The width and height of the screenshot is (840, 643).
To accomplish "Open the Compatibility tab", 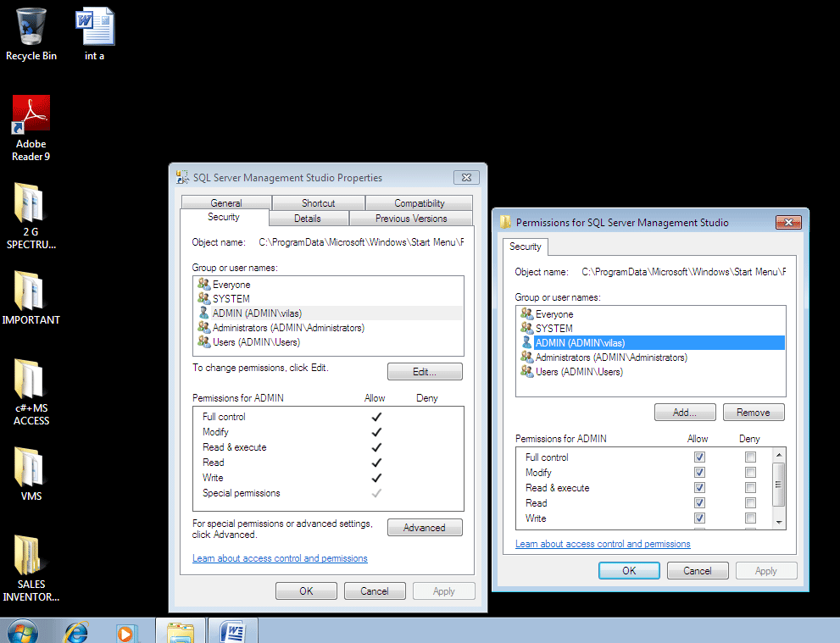I will pyautogui.click(x=419, y=203).
